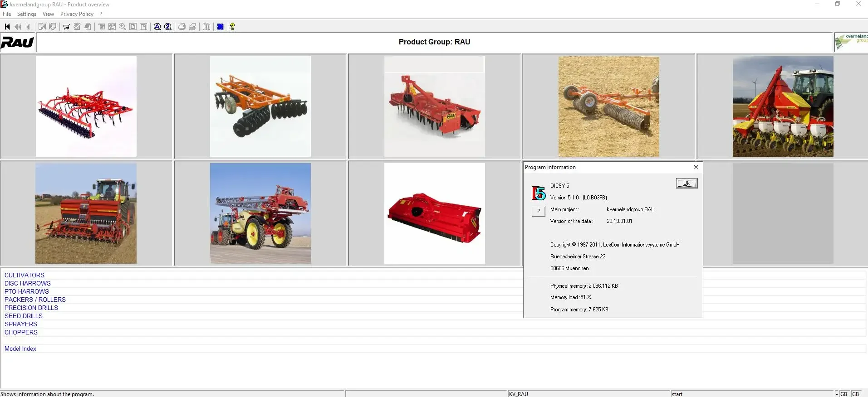Click 'start' in the status bar
Screen dimensions: 868x397
677,394
